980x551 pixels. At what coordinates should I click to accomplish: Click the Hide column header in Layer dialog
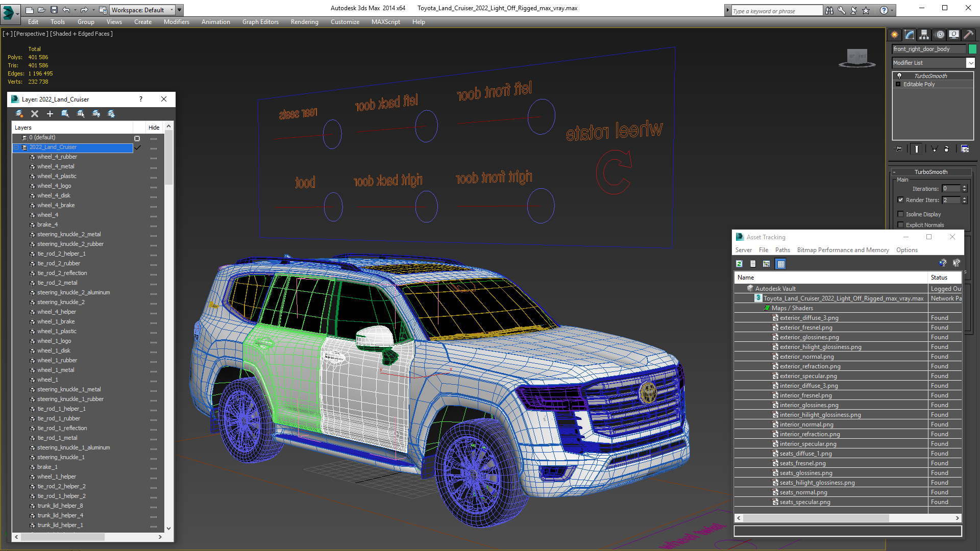tap(154, 128)
